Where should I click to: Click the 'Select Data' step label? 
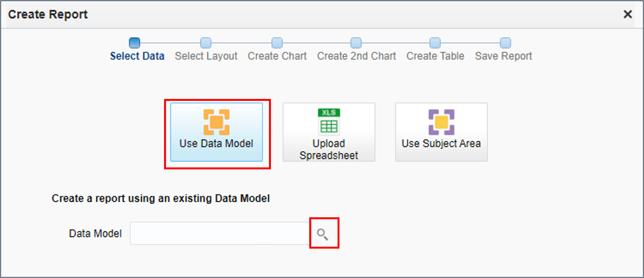point(137,56)
